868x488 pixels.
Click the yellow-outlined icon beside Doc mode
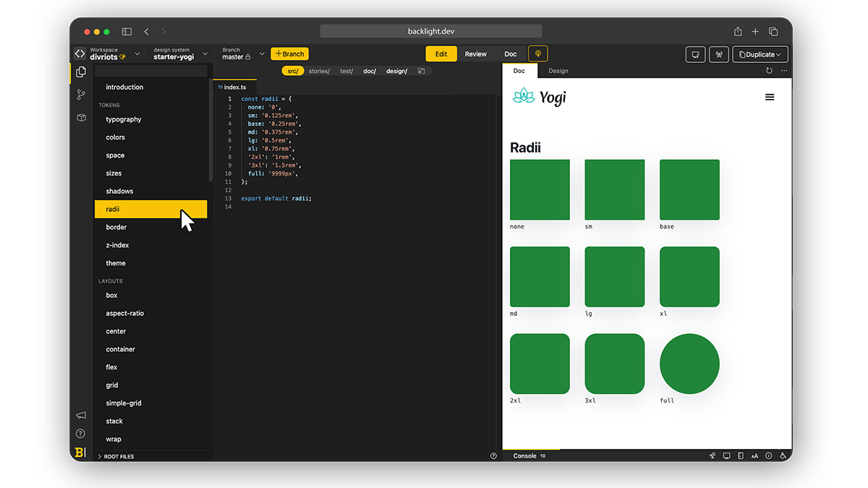tap(537, 54)
